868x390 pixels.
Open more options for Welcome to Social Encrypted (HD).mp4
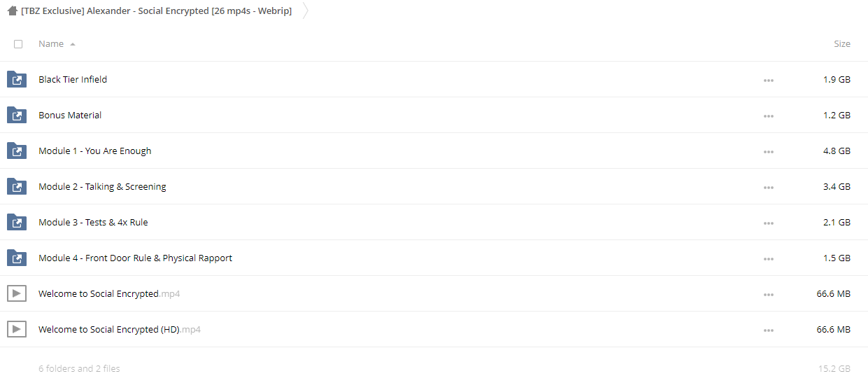tap(769, 330)
